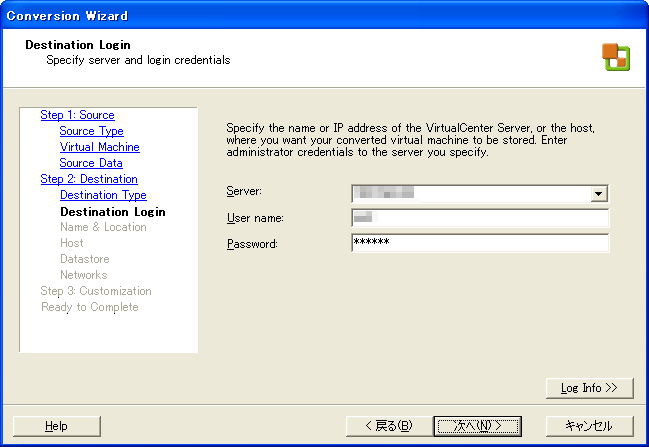Click the Conversion Wizard title bar text
This screenshot has height=447, width=649.
67,16
